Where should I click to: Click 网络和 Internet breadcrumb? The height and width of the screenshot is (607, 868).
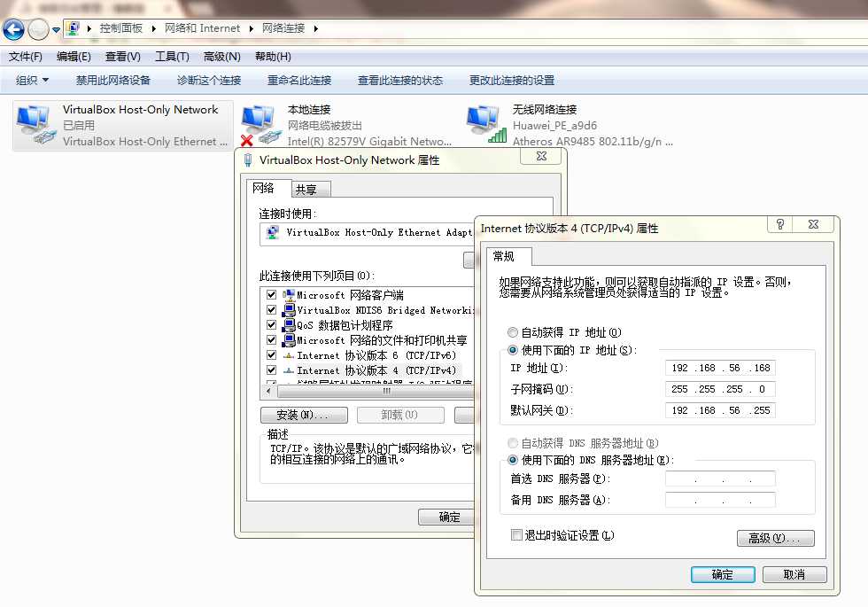tap(202, 28)
